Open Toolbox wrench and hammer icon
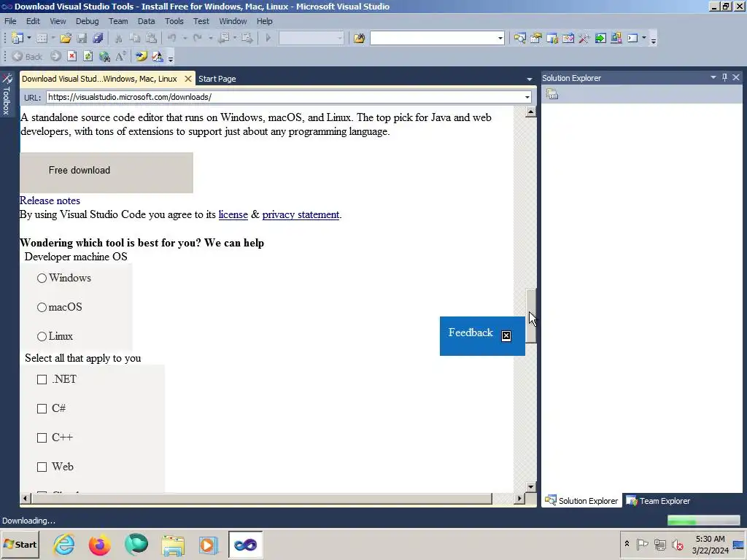747x560 pixels. tap(584, 38)
